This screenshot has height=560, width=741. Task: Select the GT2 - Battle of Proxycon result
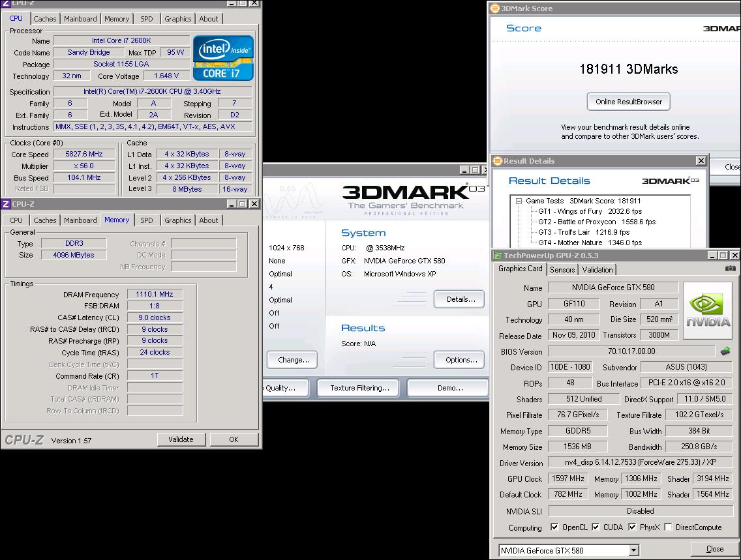pyautogui.click(x=597, y=222)
